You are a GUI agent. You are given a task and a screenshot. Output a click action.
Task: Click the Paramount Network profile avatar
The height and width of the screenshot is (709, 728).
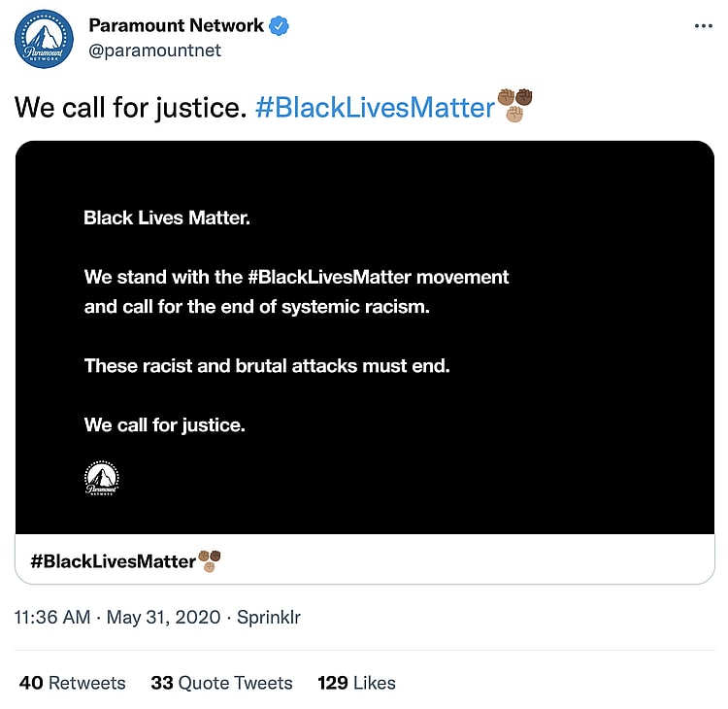45,38
